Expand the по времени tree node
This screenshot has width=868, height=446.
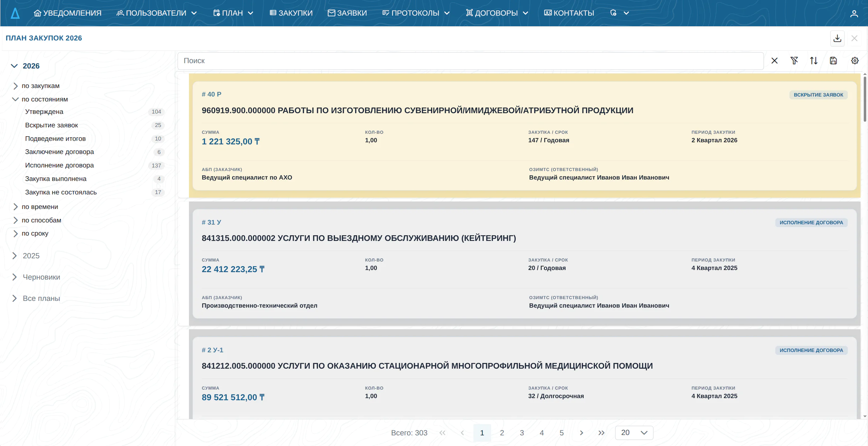point(15,207)
